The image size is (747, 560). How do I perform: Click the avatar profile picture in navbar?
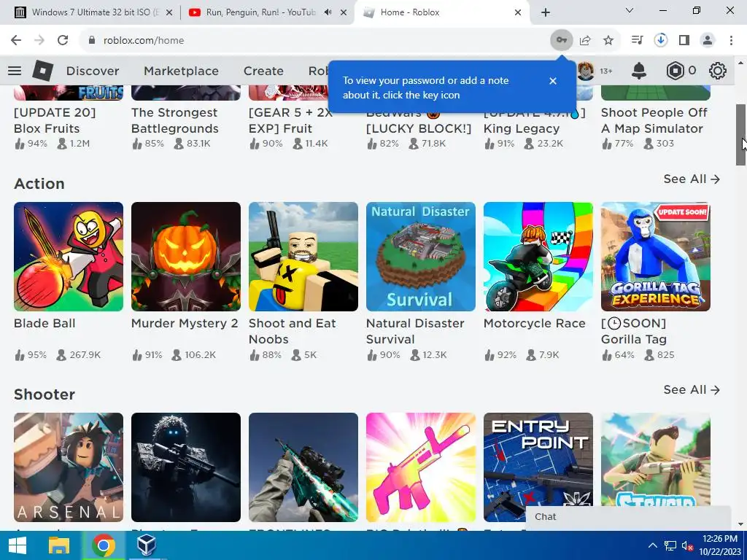(x=586, y=71)
